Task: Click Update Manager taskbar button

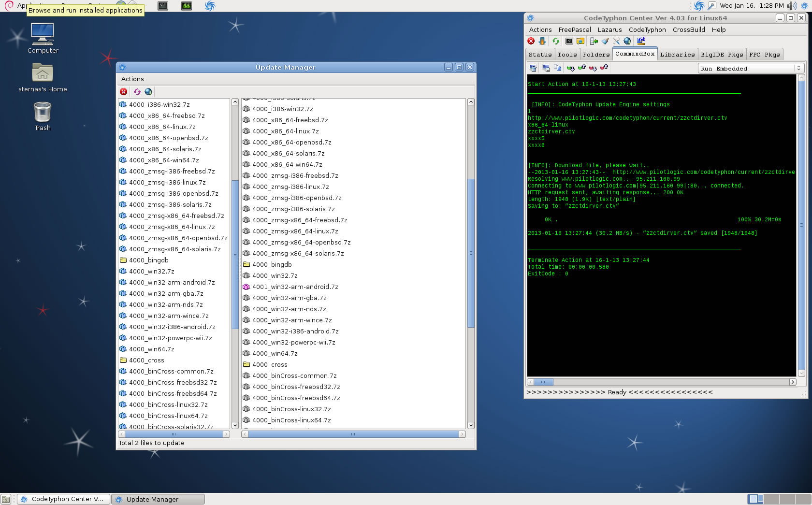Action: coord(158,499)
